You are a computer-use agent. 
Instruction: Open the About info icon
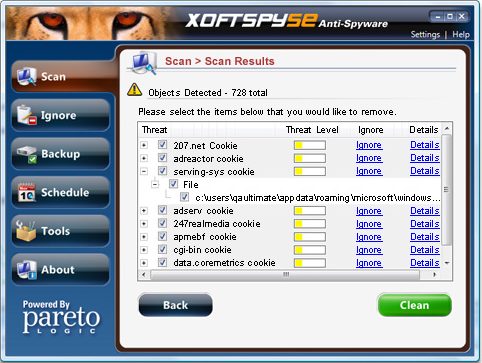click(27, 269)
